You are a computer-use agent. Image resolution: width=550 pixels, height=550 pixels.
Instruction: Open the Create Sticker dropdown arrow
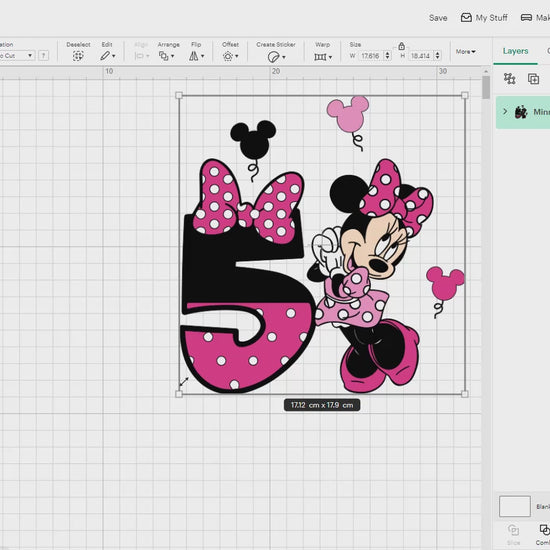pyautogui.click(x=284, y=57)
